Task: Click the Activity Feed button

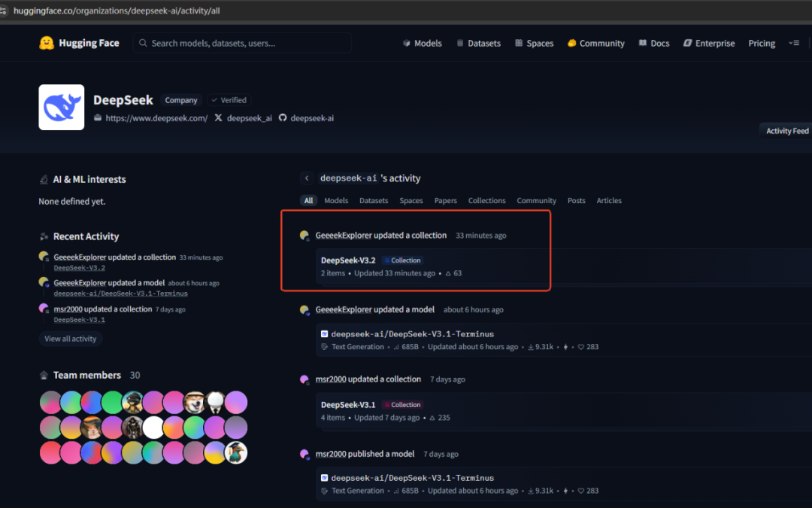Action: (x=786, y=131)
